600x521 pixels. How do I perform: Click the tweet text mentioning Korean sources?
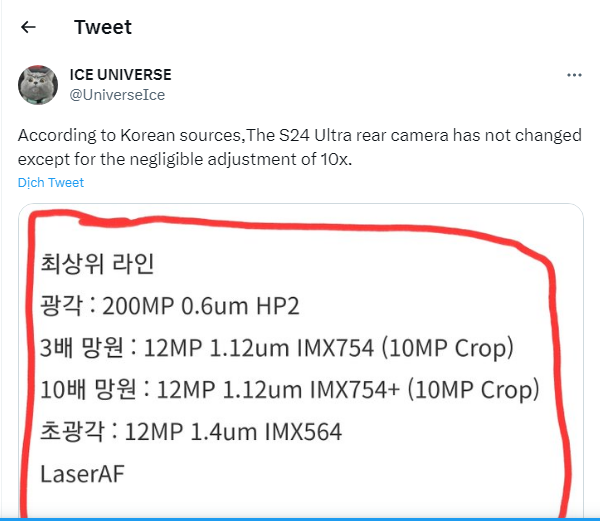300,135
